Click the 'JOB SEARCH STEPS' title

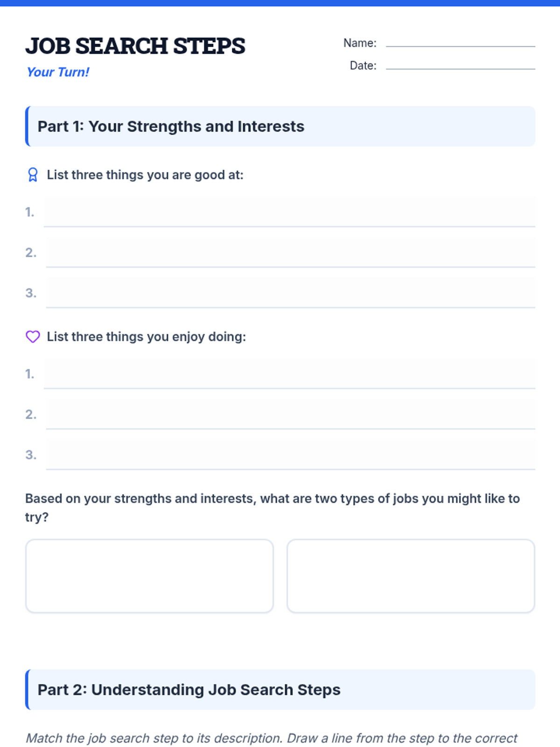click(x=135, y=46)
